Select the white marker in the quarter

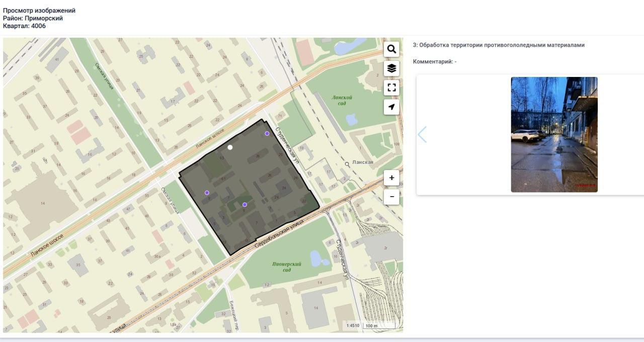tap(230, 147)
